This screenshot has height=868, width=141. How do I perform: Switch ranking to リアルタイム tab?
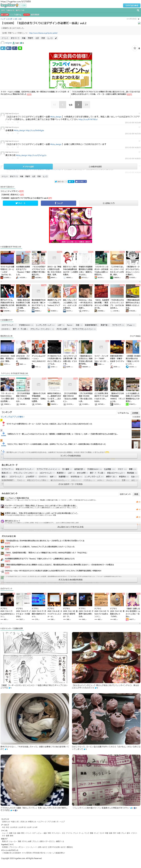[123, 413]
